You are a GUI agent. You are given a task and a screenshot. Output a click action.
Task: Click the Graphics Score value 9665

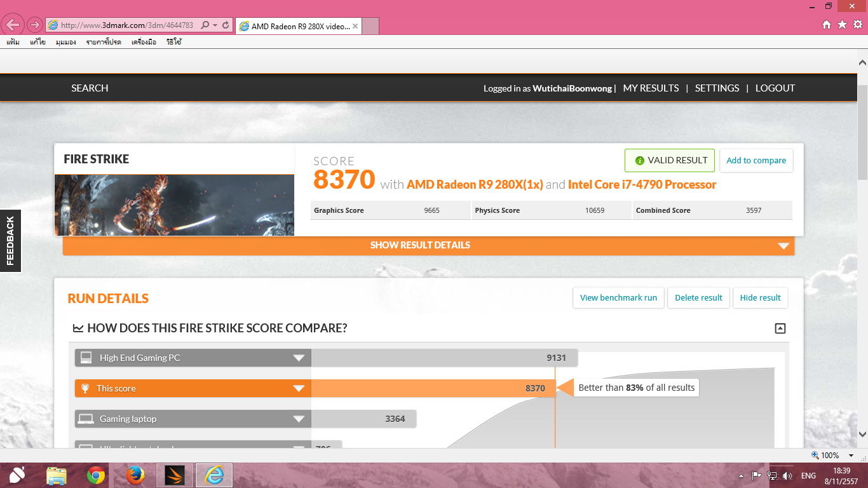[431, 210]
